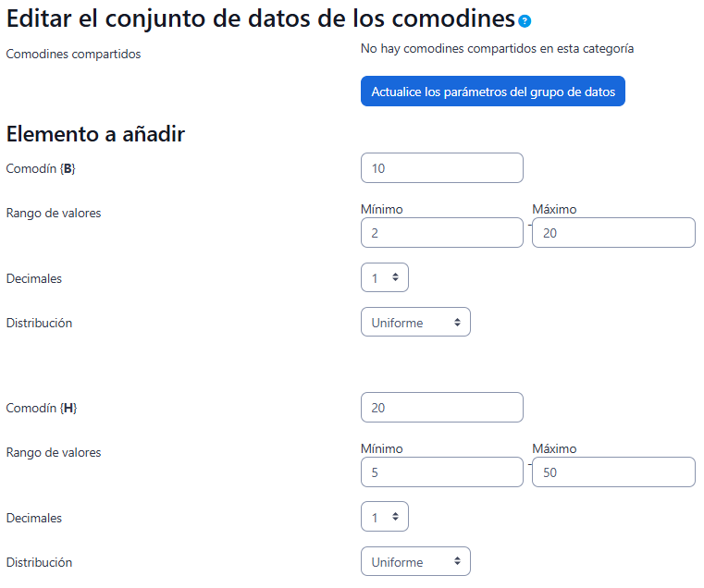
Task: Focus the Comodín {H} value field
Action: coord(441,408)
